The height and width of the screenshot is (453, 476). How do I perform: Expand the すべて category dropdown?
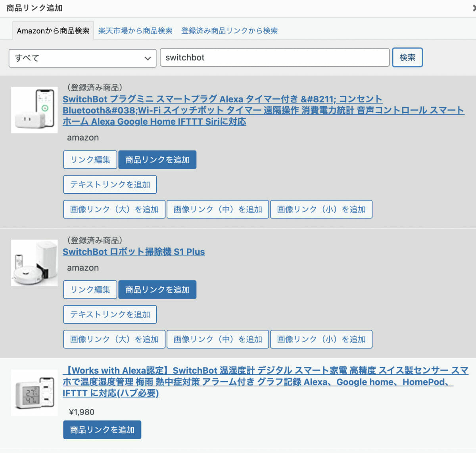(x=83, y=58)
